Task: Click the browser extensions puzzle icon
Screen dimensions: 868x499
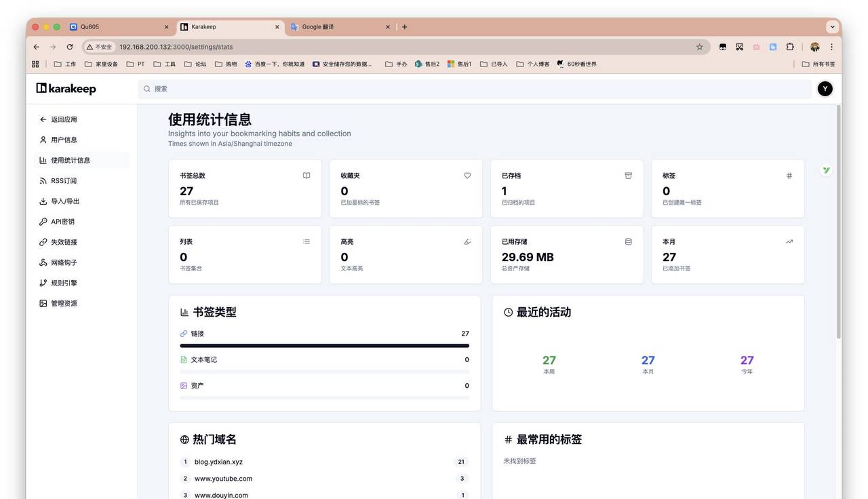Action: (789, 47)
